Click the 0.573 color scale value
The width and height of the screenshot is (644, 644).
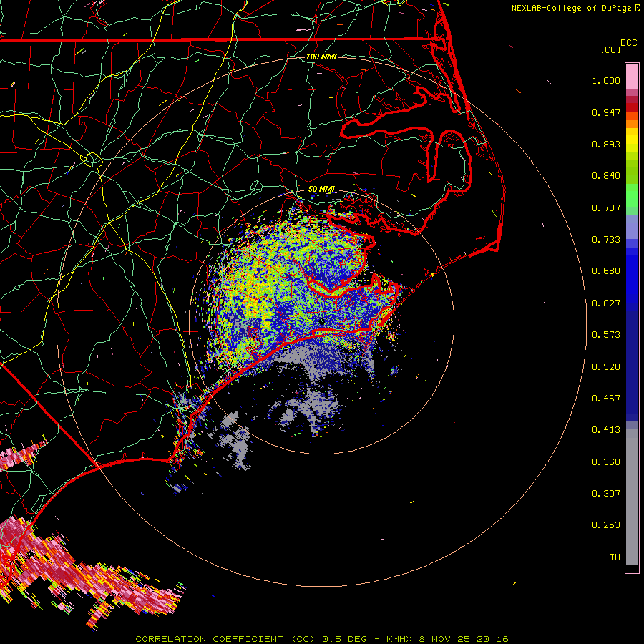(606, 335)
